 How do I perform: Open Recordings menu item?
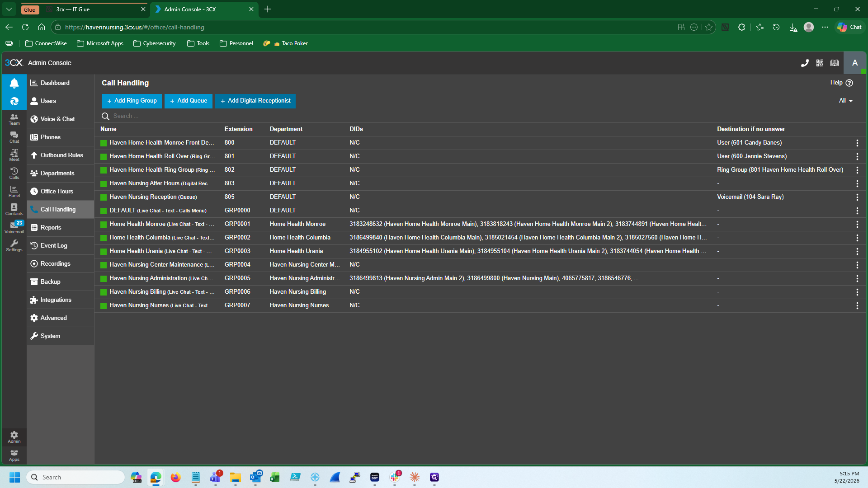click(x=61, y=264)
